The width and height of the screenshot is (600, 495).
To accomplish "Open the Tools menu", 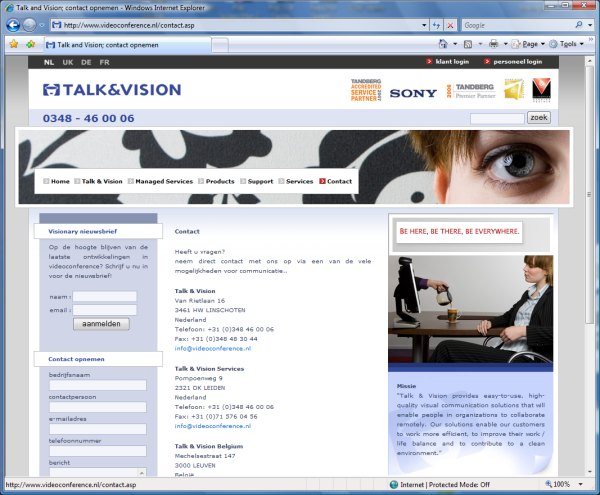I will [x=567, y=44].
